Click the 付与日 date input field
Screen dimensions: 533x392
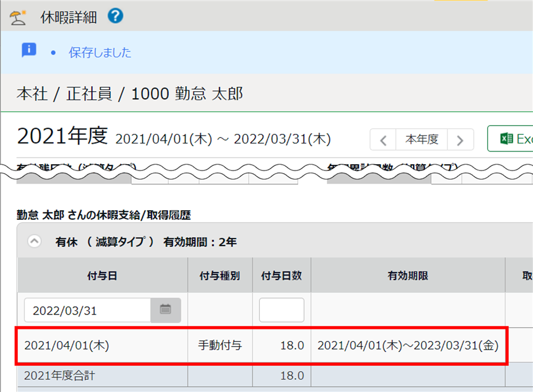pos(87,311)
